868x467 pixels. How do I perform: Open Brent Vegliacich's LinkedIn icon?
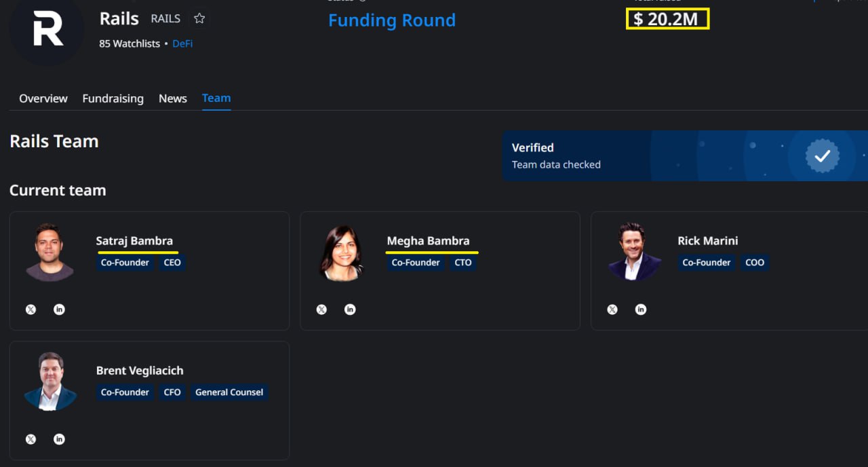pyautogui.click(x=59, y=439)
